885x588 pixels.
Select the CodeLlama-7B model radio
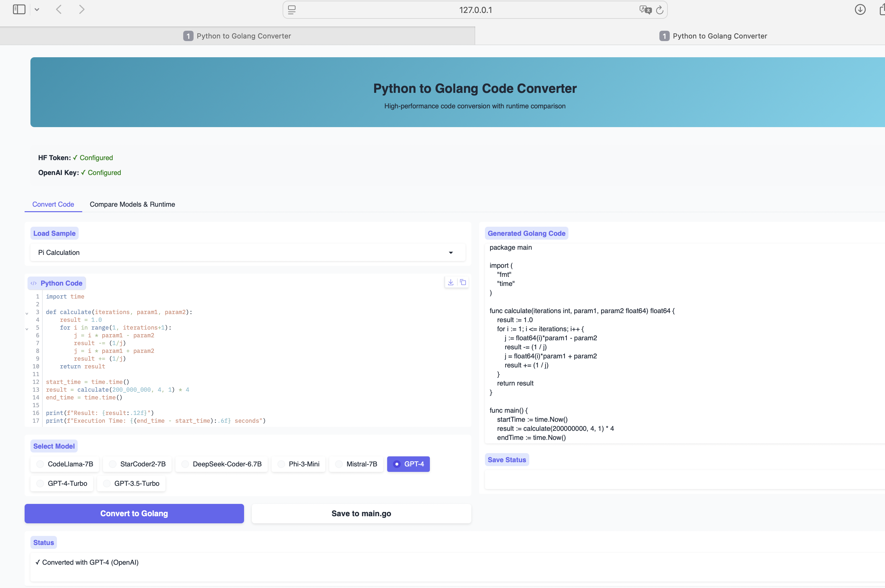[40, 464]
